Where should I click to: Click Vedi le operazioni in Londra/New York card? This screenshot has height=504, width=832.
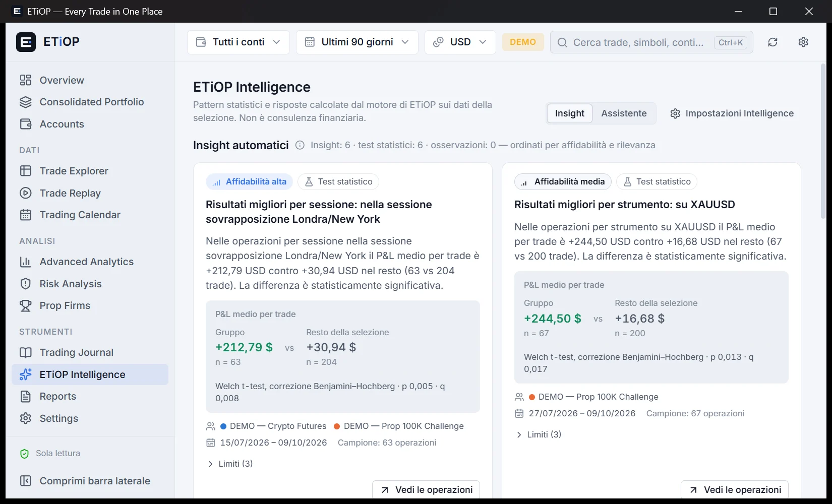click(426, 490)
